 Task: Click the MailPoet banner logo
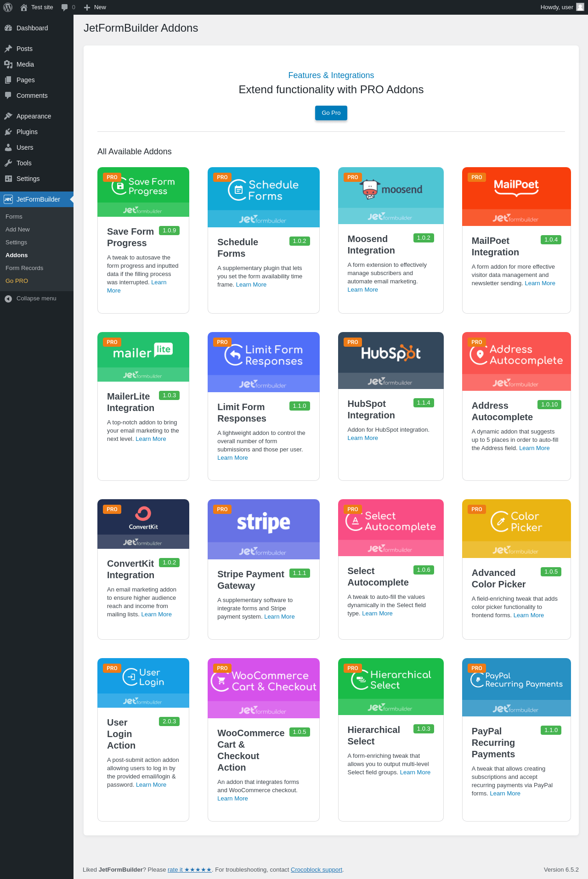[516, 187]
